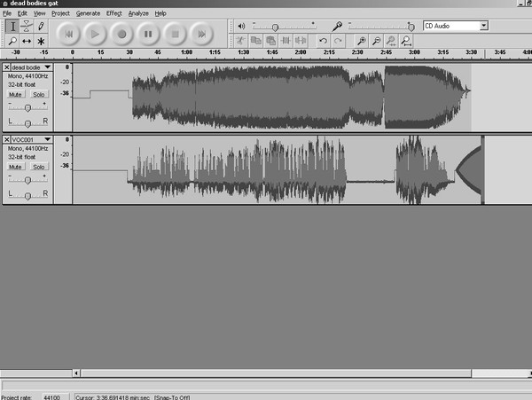
Task: Click the 1:00 mark on the timeline ruler
Action: [186, 52]
